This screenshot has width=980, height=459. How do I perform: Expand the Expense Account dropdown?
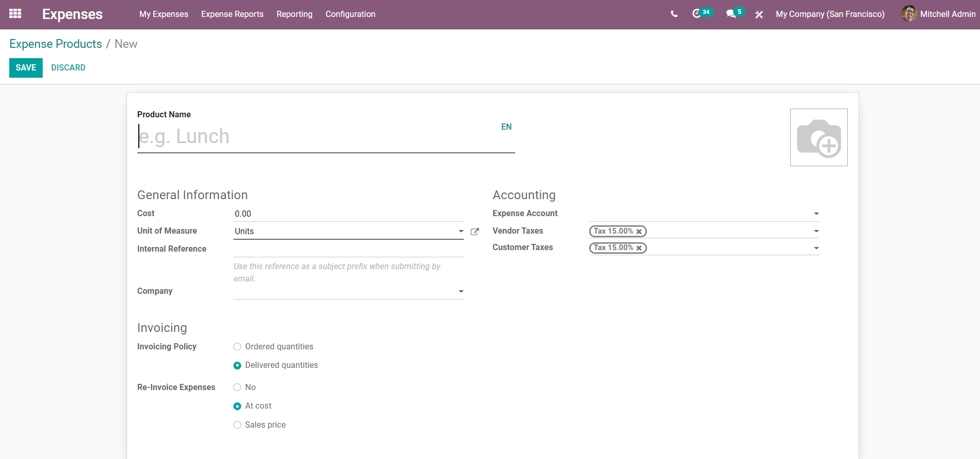[816, 214]
